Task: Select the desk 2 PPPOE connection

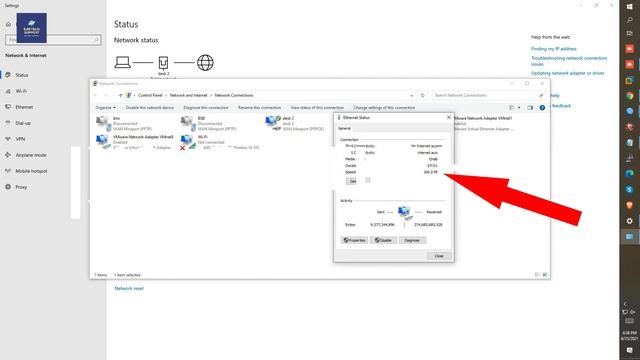Action: click(295, 123)
